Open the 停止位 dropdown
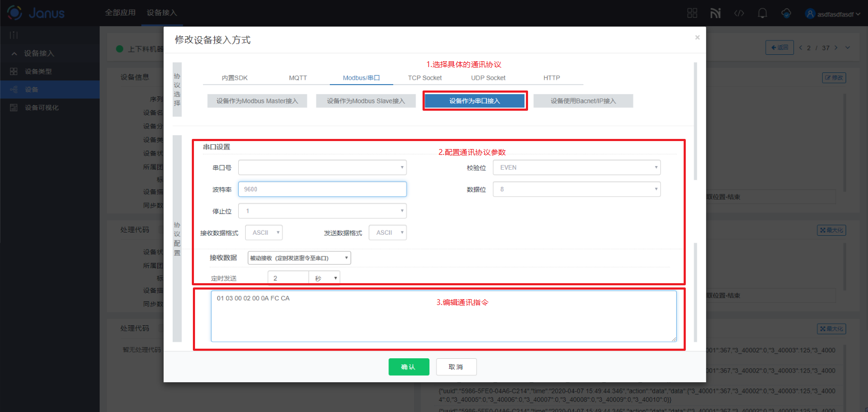 [322, 211]
